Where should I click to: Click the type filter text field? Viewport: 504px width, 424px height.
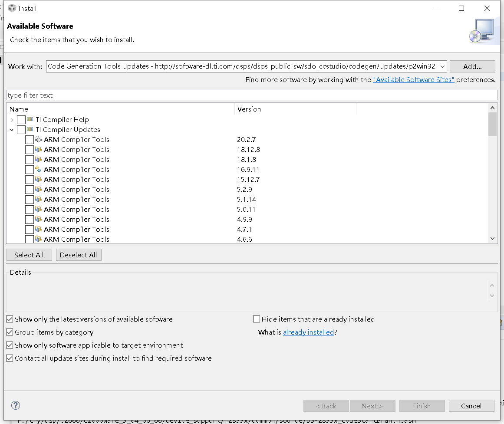252,95
